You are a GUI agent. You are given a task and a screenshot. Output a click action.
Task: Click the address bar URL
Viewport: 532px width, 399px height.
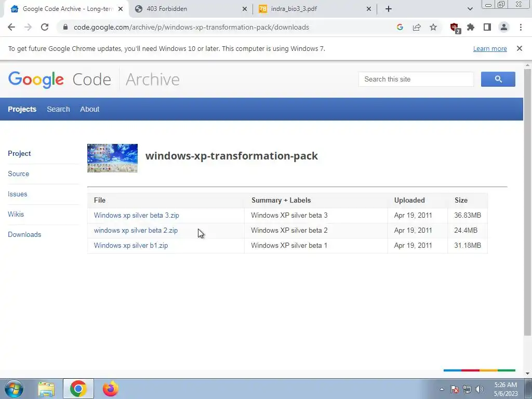[x=191, y=27]
